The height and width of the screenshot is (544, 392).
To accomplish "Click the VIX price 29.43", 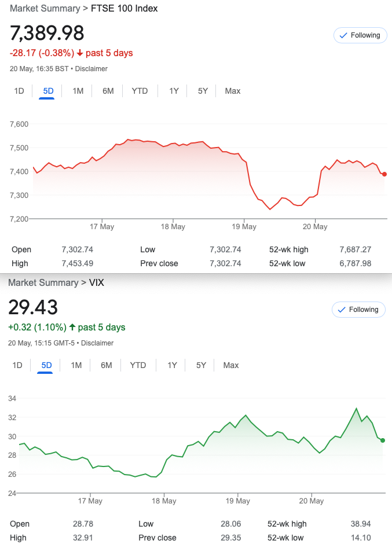I will point(33,307).
